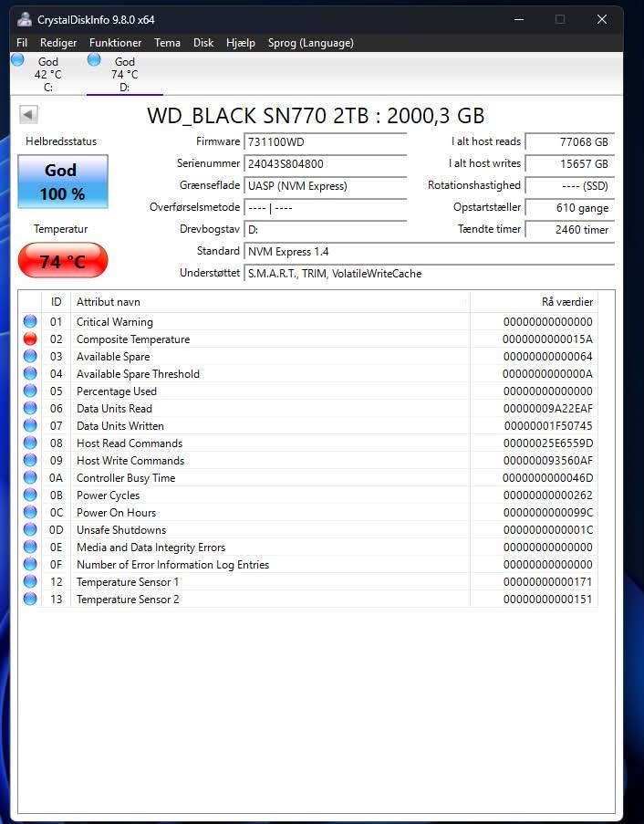This screenshot has height=824, width=644.
Task: Select the Controller Busy Time attribute name
Action: tap(126, 477)
